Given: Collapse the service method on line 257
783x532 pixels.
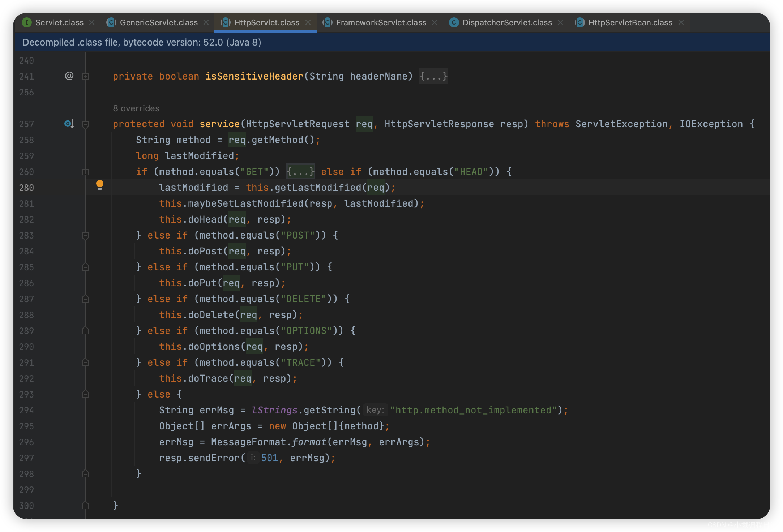Looking at the screenshot, I should 85,125.
